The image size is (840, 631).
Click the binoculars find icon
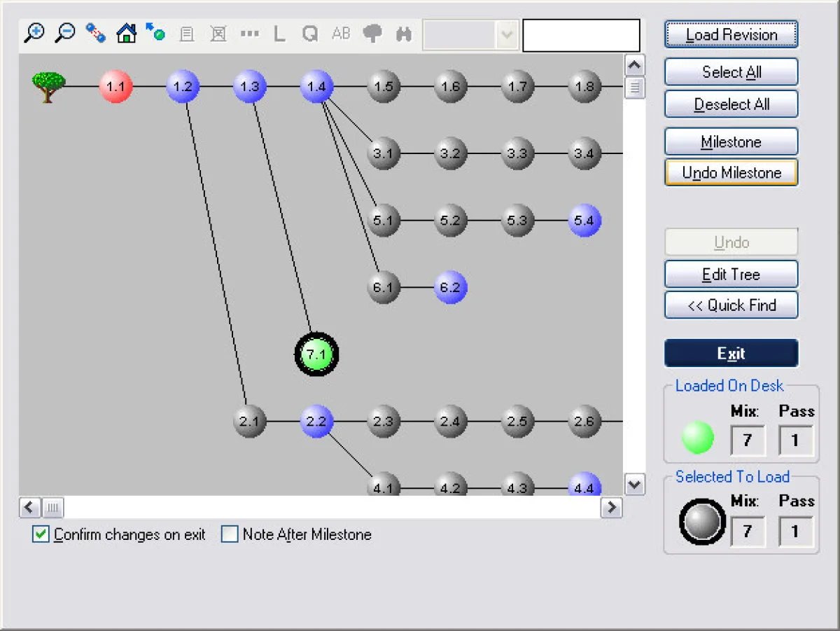(404, 34)
